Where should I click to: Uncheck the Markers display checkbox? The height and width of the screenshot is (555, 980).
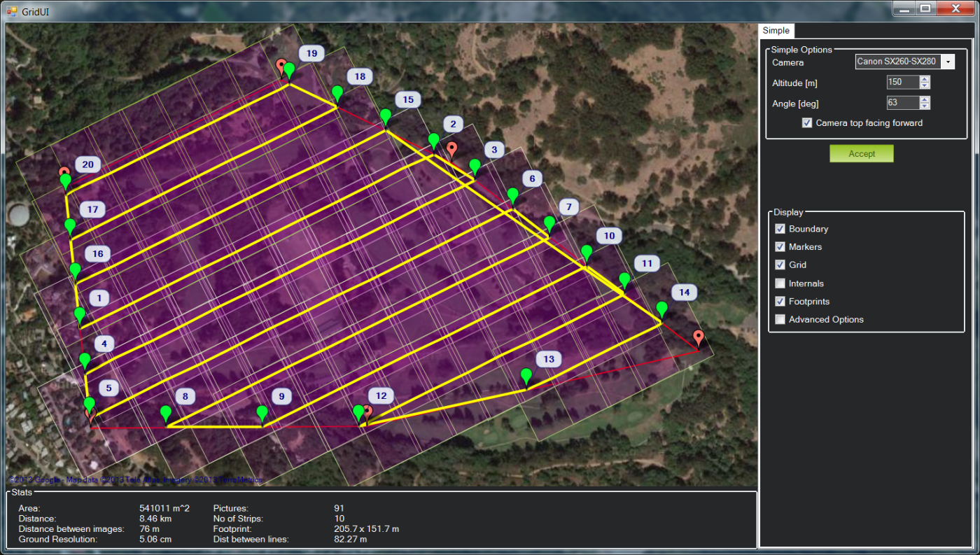click(x=780, y=247)
